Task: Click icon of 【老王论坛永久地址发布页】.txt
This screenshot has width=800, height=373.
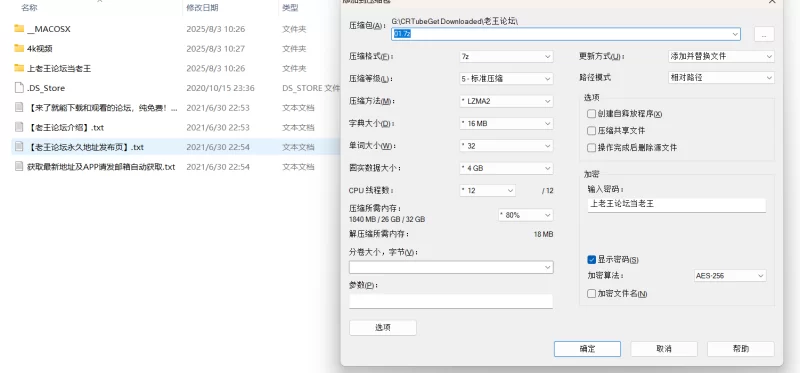Action: (19, 147)
